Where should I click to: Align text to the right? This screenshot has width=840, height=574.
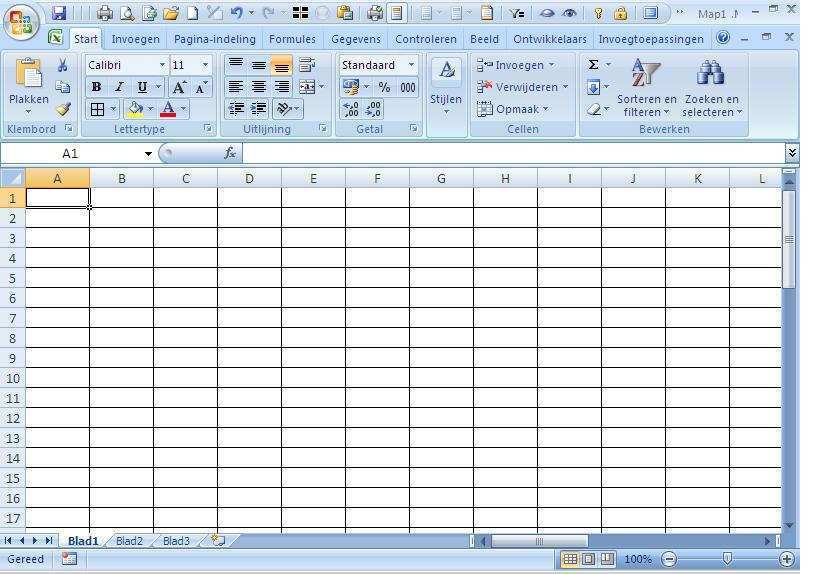tap(282, 87)
